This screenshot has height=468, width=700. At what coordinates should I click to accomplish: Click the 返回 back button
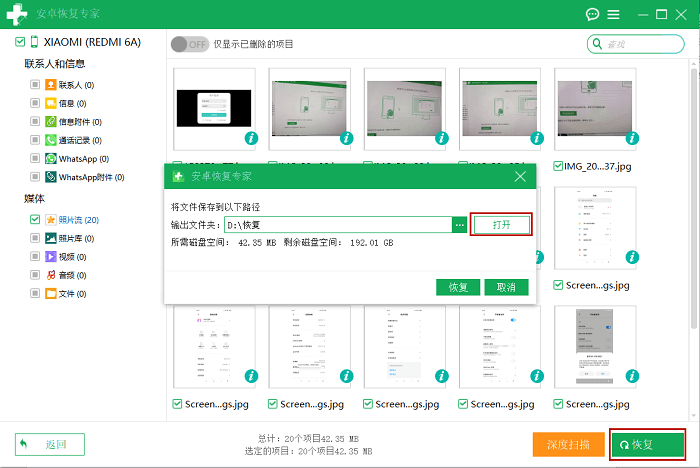click(50, 444)
